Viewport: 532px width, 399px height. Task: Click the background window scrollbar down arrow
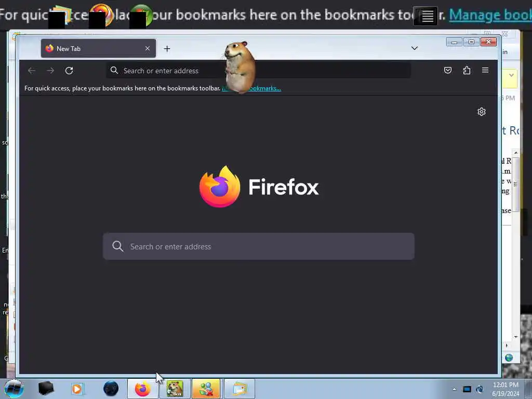click(516, 337)
